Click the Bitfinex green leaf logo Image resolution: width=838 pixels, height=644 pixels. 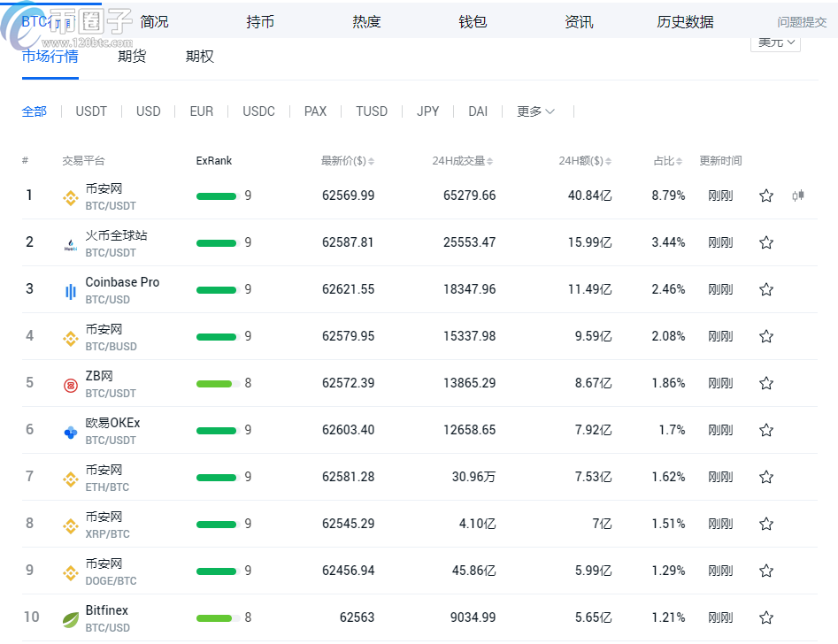tap(71, 619)
